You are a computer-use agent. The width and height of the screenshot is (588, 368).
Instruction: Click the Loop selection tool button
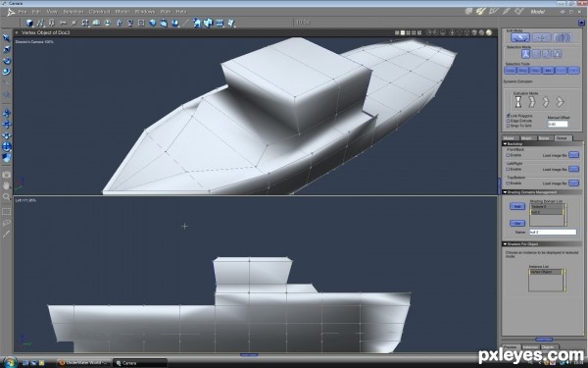(510, 71)
